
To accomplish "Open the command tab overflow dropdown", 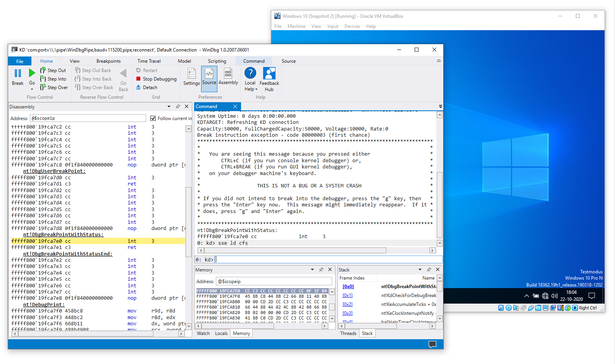I will click(440, 106).
